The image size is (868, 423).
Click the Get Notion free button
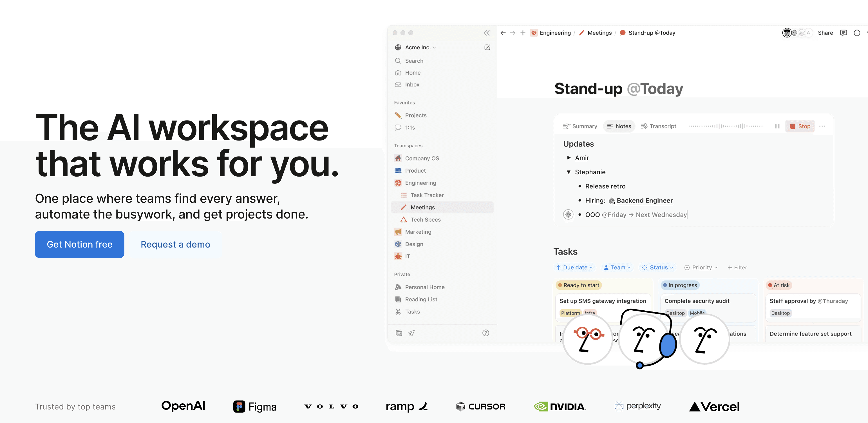(80, 244)
